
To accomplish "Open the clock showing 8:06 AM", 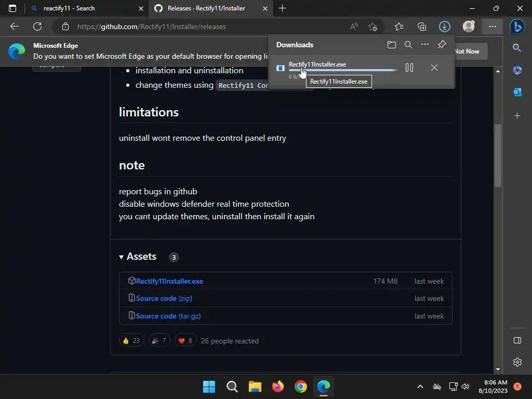I will [x=493, y=387].
